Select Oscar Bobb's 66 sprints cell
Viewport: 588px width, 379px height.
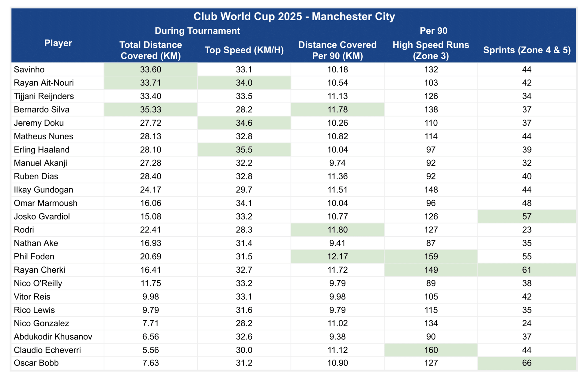pos(527,363)
